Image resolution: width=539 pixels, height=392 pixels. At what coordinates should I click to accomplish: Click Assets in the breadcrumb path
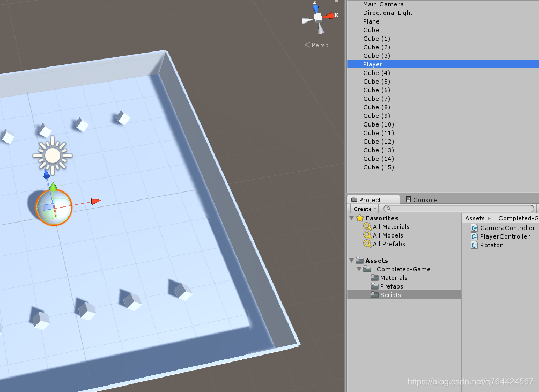click(x=475, y=218)
